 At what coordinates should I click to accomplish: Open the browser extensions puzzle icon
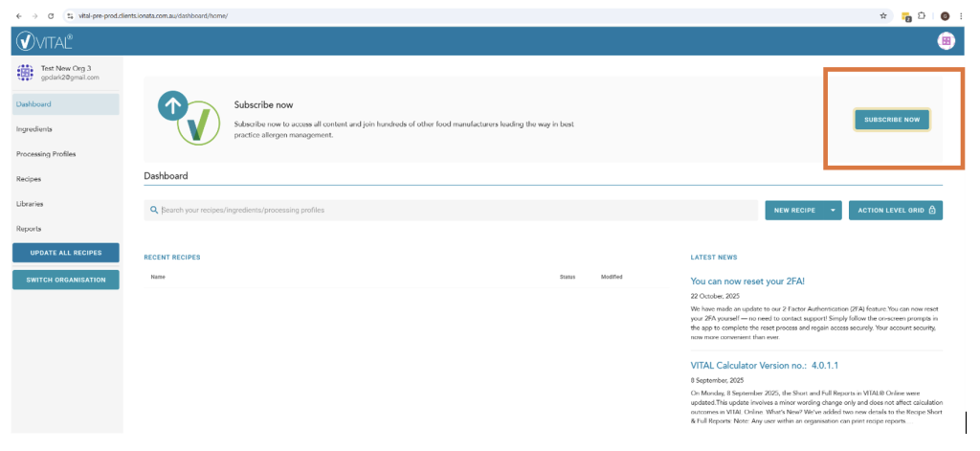(922, 16)
